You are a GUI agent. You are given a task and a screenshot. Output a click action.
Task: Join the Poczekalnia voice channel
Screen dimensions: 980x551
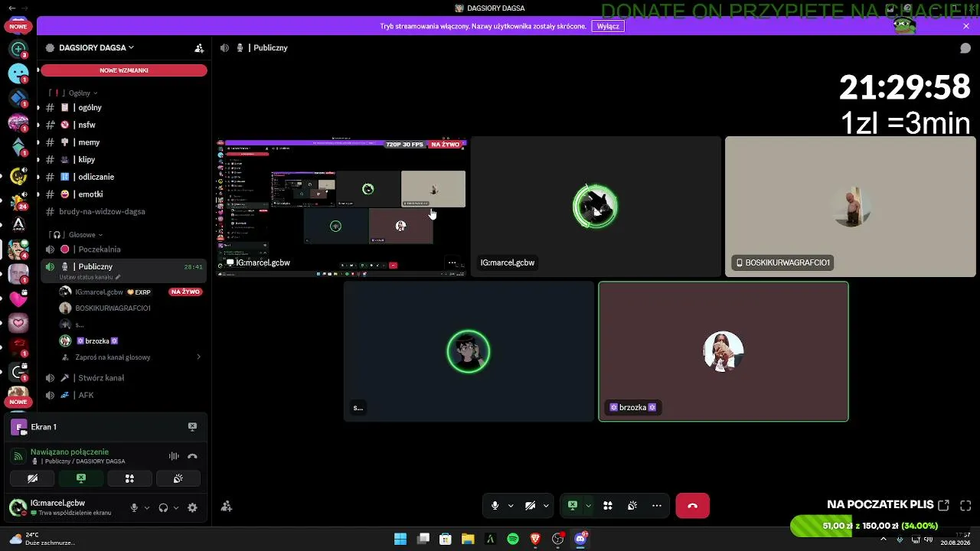pos(124,249)
